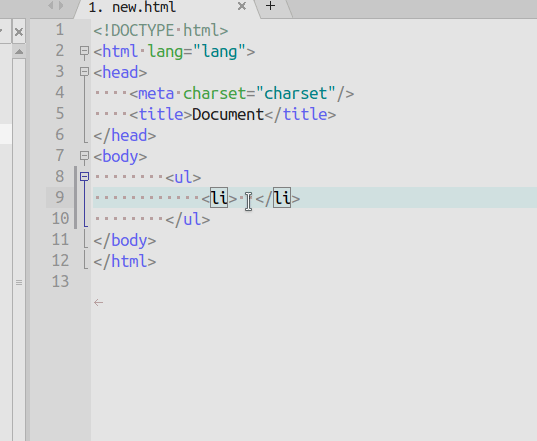This screenshot has width=537, height=441.
Task: Click the meta tag name on line 4
Action: (x=156, y=93)
